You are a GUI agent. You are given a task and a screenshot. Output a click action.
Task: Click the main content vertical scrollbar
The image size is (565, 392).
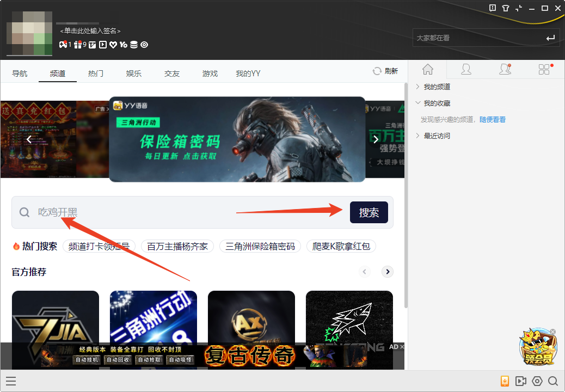click(406, 194)
